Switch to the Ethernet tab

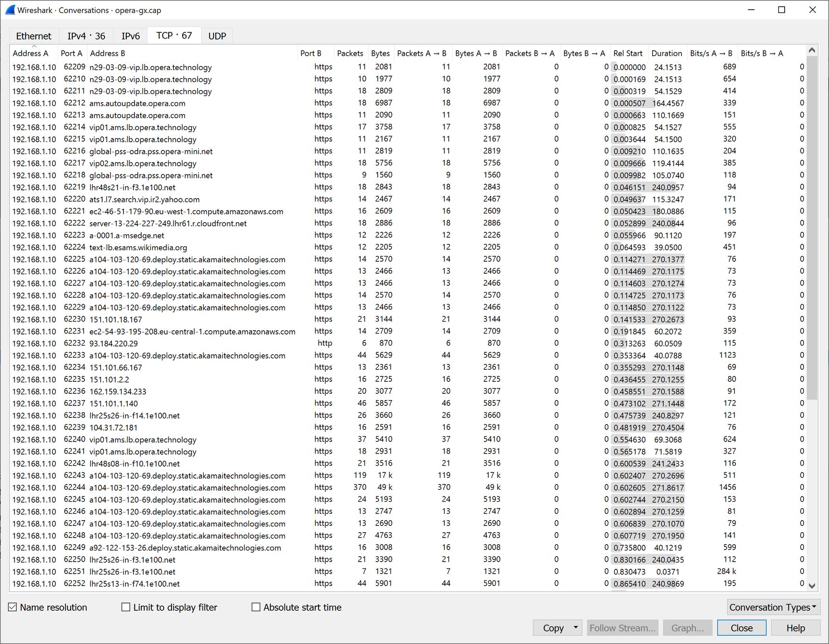34,36
